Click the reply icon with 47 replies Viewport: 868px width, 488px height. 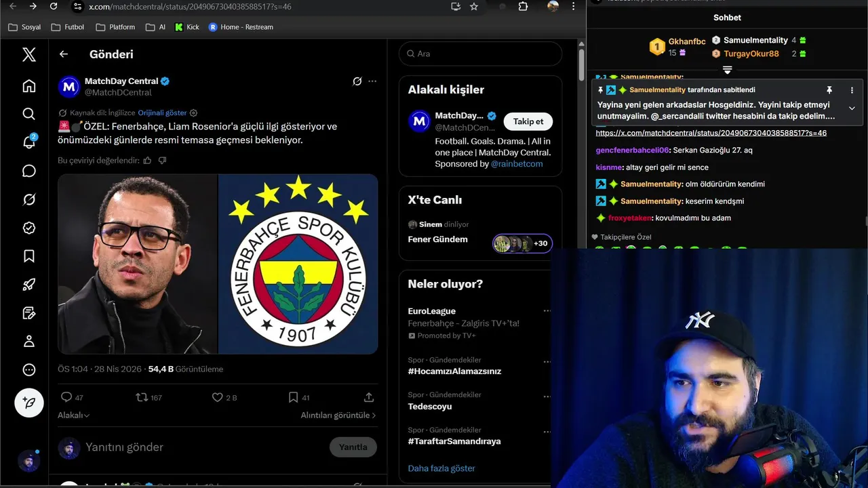point(71,398)
